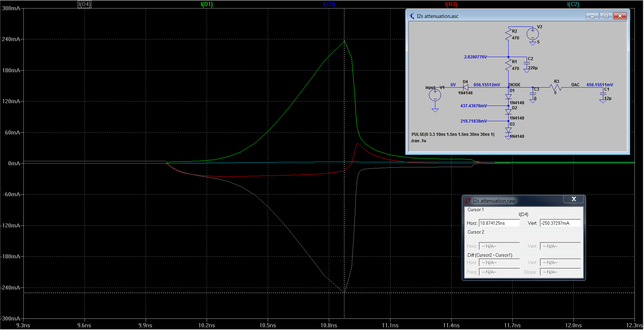
Task: Click the 437.43676mV node label
Action: point(473,106)
